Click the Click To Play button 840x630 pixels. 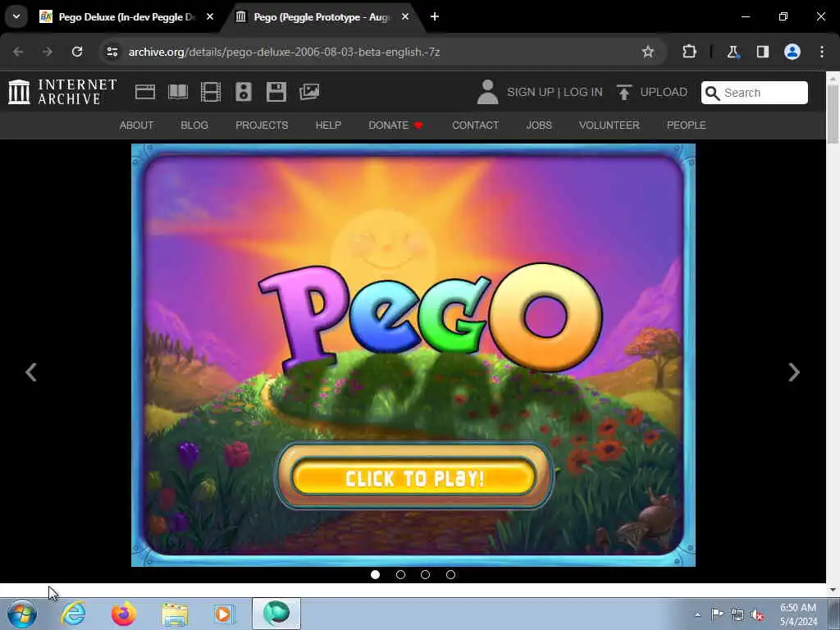pos(414,477)
